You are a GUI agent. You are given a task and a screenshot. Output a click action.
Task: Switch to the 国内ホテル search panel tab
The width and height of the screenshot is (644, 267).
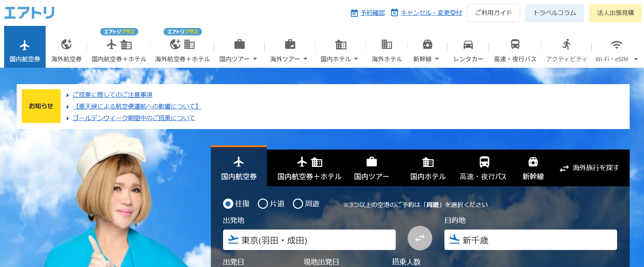point(428,168)
